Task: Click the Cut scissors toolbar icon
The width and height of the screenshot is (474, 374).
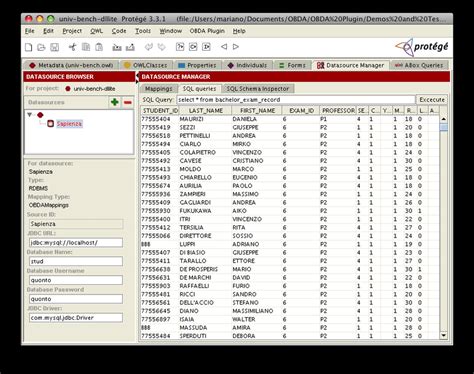Action: point(72,47)
